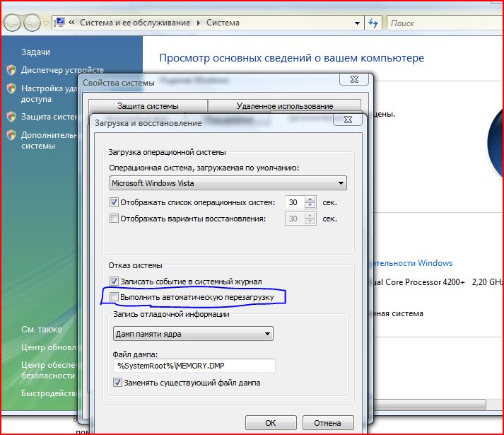Open the address bar history dropdown arrow
Screen dimensions: 504x435
[358, 23]
